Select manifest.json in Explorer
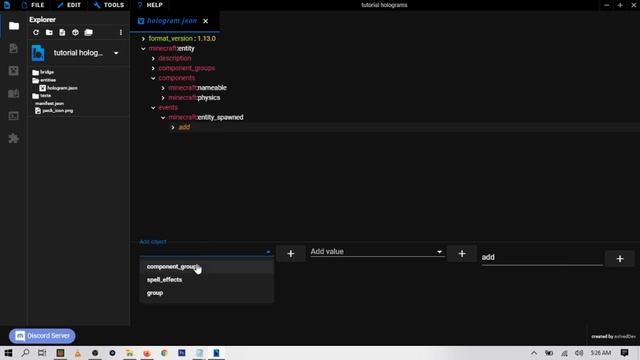Screen dimensions: 640x360 click(49, 103)
